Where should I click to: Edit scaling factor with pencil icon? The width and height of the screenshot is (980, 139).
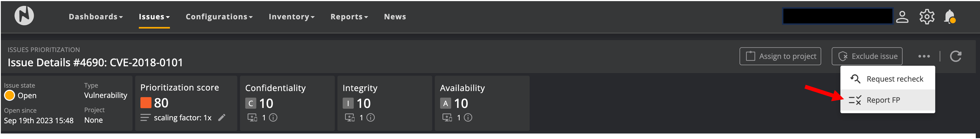point(222,118)
